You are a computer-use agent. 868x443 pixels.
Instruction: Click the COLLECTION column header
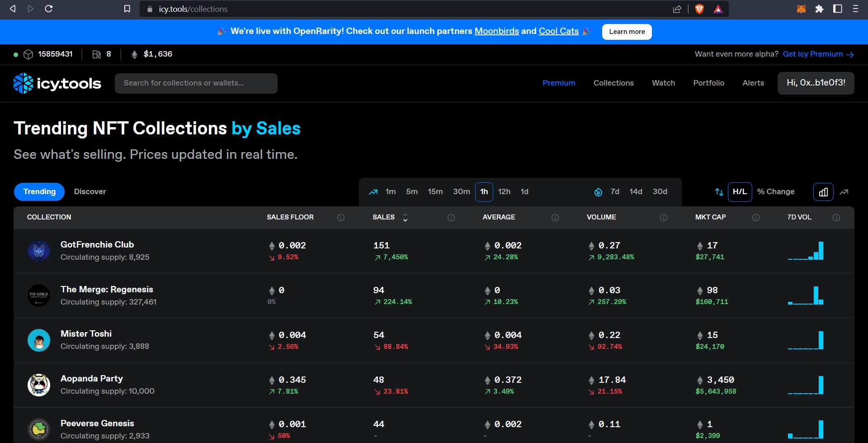(x=49, y=218)
